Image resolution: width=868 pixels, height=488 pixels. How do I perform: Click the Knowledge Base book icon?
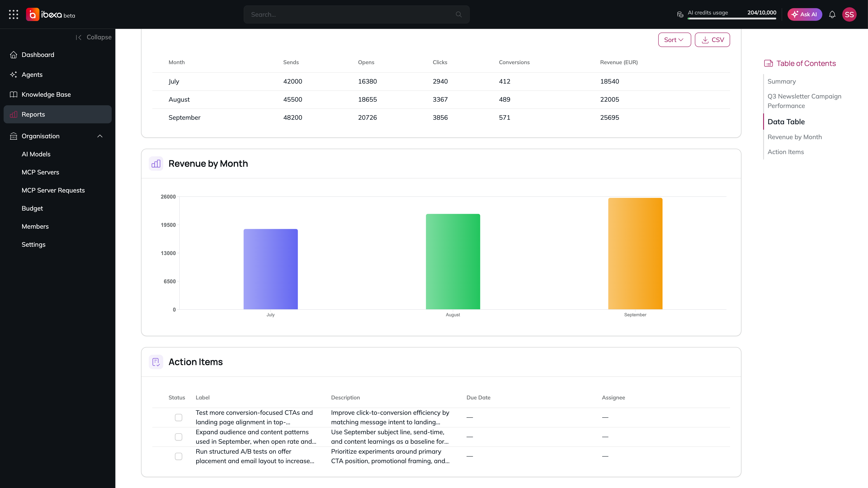click(x=14, y=94)
